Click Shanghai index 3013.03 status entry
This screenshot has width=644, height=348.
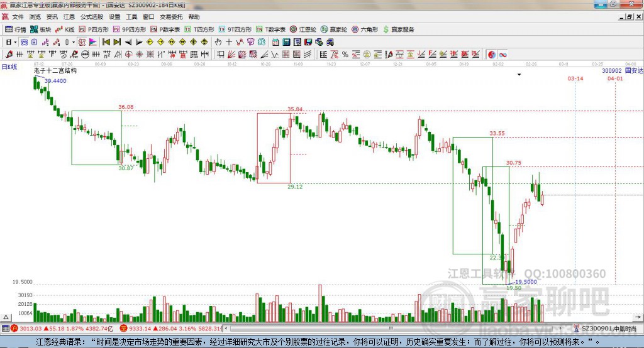click(62, 329)
